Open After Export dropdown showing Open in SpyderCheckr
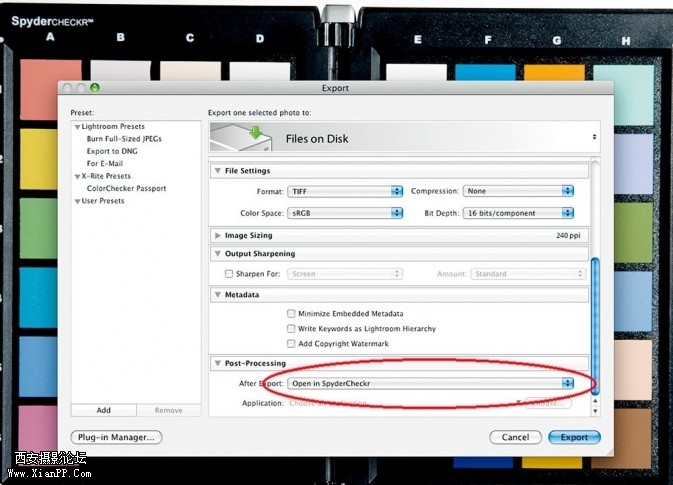Image resolution: width=673 pixels, height=485 pixels. [x=430, y=383]
